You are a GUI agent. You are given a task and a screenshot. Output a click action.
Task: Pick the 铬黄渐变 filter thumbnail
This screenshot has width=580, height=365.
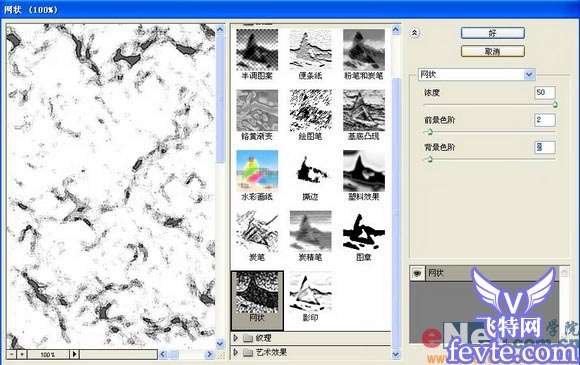(257, 111)
